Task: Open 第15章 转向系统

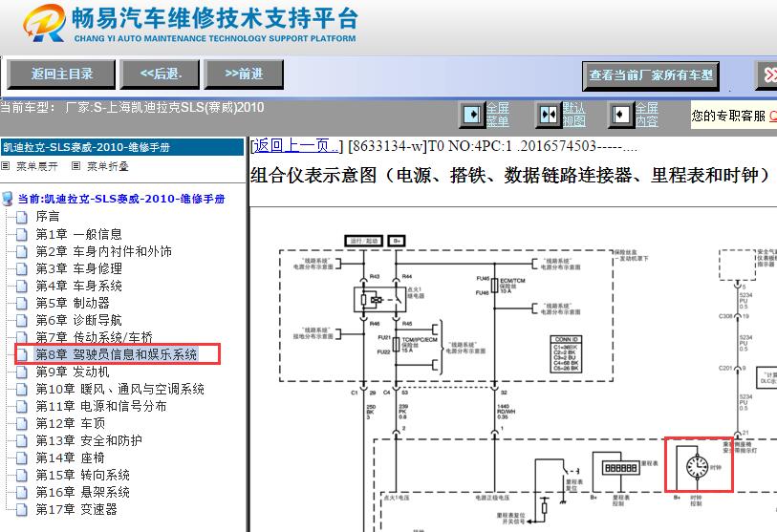Action: [82, 475]
